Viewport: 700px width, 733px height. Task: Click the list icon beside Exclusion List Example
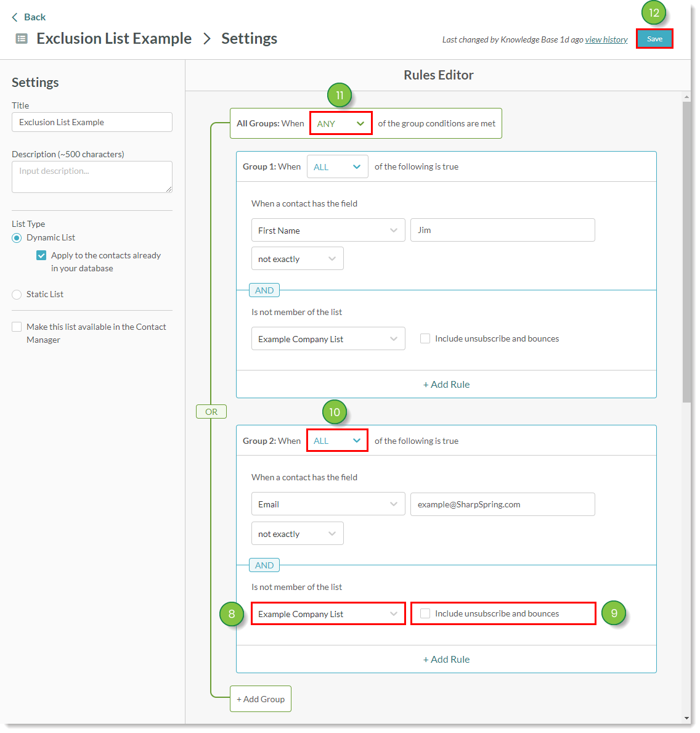22,39
